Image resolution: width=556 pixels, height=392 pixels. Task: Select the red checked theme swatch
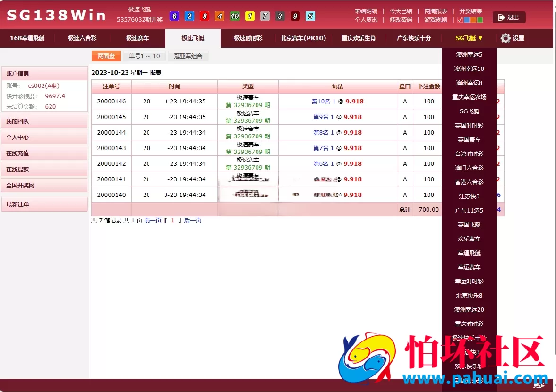tap(460, 20)
